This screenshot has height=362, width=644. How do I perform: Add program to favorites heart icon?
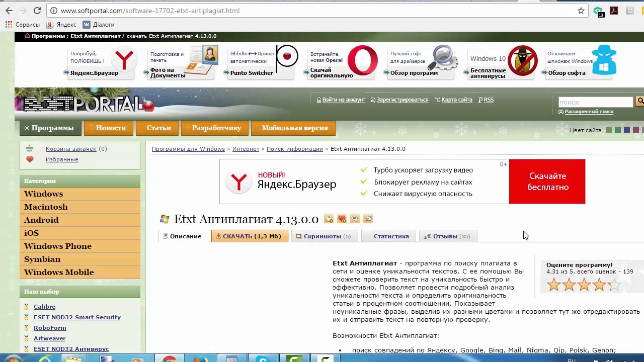click(342, 219)
